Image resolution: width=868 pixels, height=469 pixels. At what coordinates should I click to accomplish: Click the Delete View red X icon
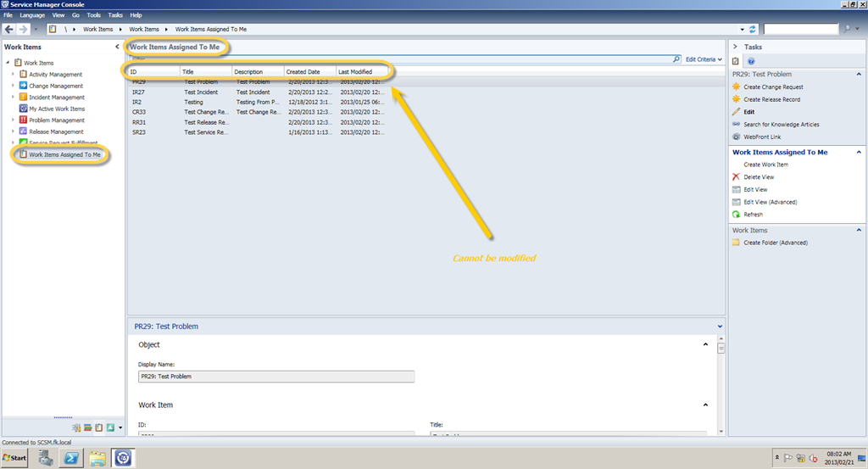pos(736,177)
